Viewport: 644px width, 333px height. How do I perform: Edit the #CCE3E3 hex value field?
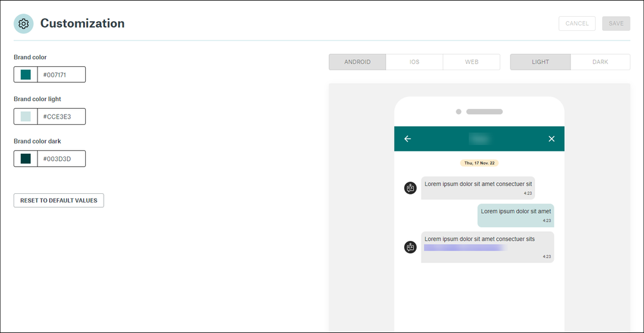tap(61, 117)
